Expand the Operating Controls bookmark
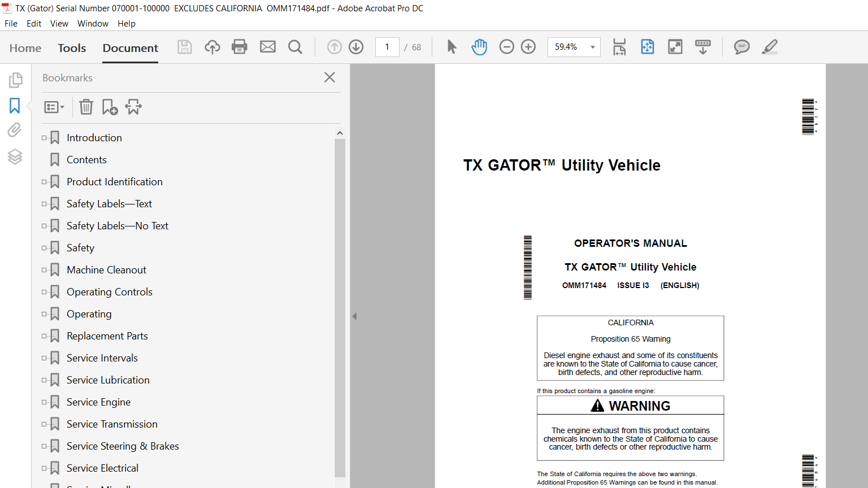Screen dimensions: 868x488 [x=44, y=292]
